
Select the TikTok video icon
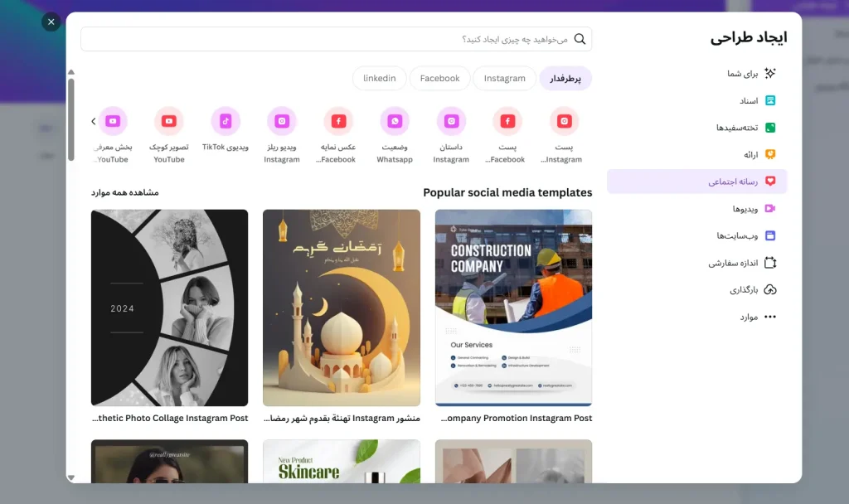226,121
